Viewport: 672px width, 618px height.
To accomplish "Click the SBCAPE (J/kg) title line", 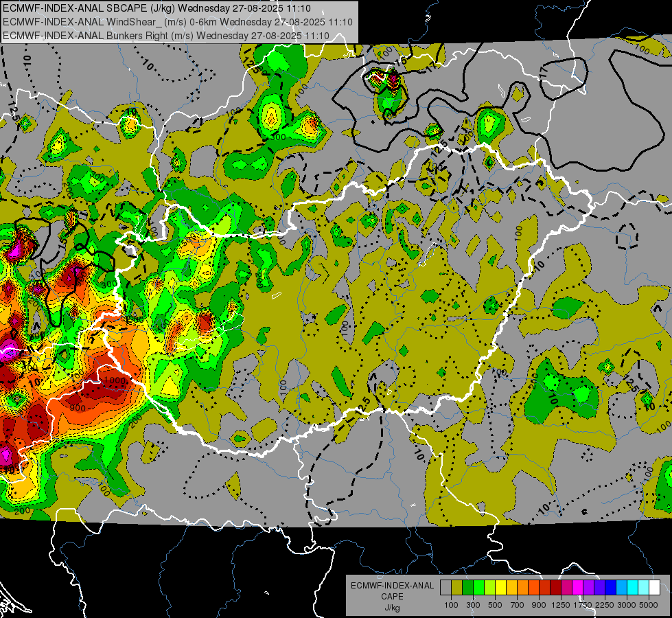I will 157,8.
